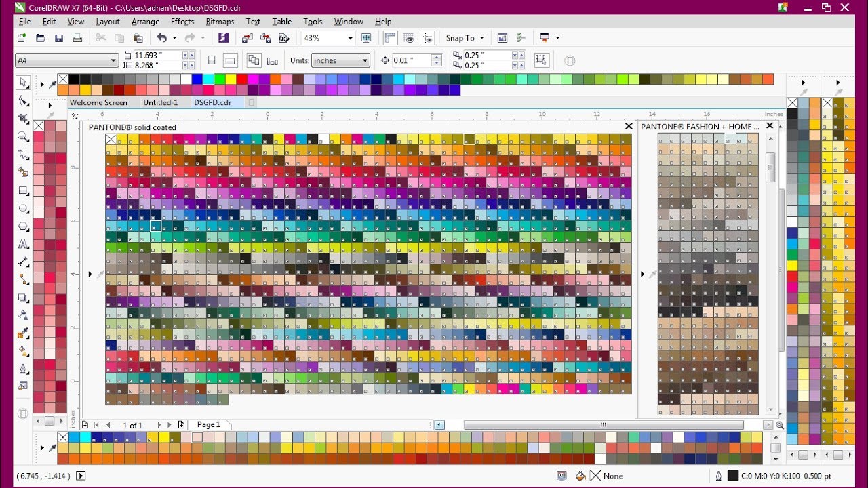Click the Undo arrow
Screen dimensions: 868x488
(161, 38)
